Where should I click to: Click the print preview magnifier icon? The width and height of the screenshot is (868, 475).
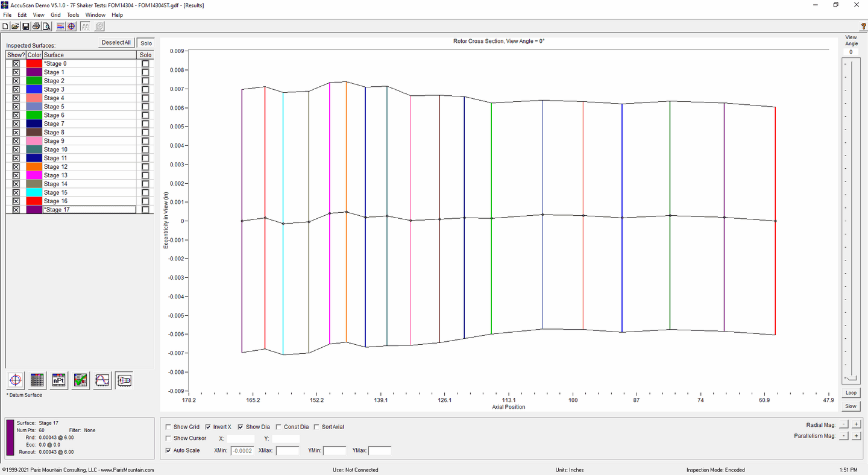pos(46,26)
